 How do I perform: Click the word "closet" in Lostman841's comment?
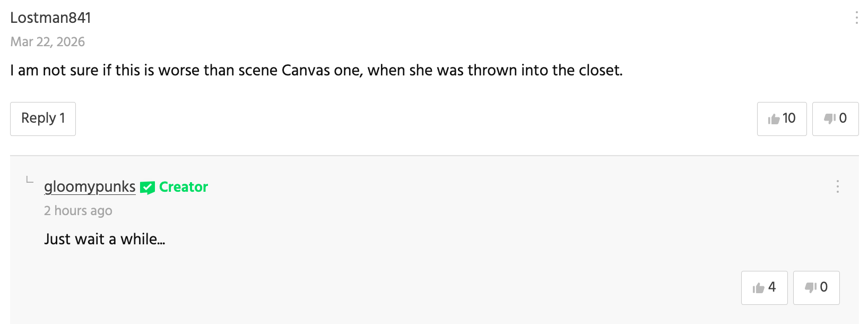tap(600, 71)
